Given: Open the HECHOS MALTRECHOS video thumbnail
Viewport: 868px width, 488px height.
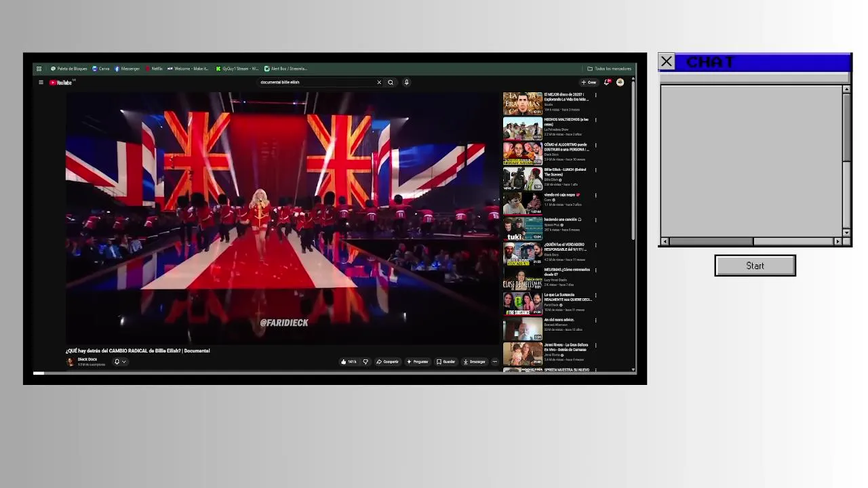Looking at the screenshot, I should [522, 129].
